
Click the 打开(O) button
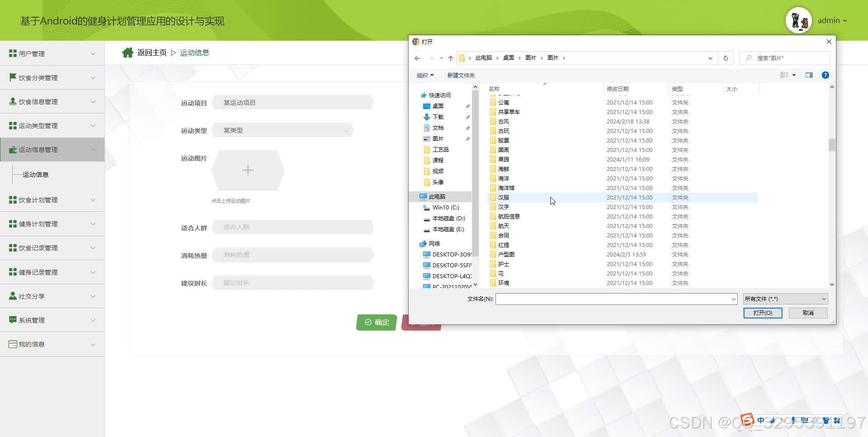tap(763, 313)
